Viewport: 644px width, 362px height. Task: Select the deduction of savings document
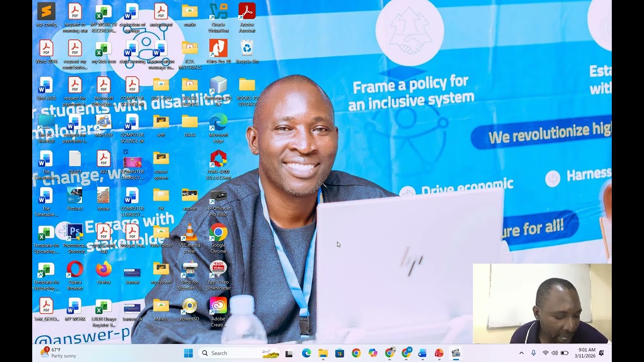pos(132,18)
